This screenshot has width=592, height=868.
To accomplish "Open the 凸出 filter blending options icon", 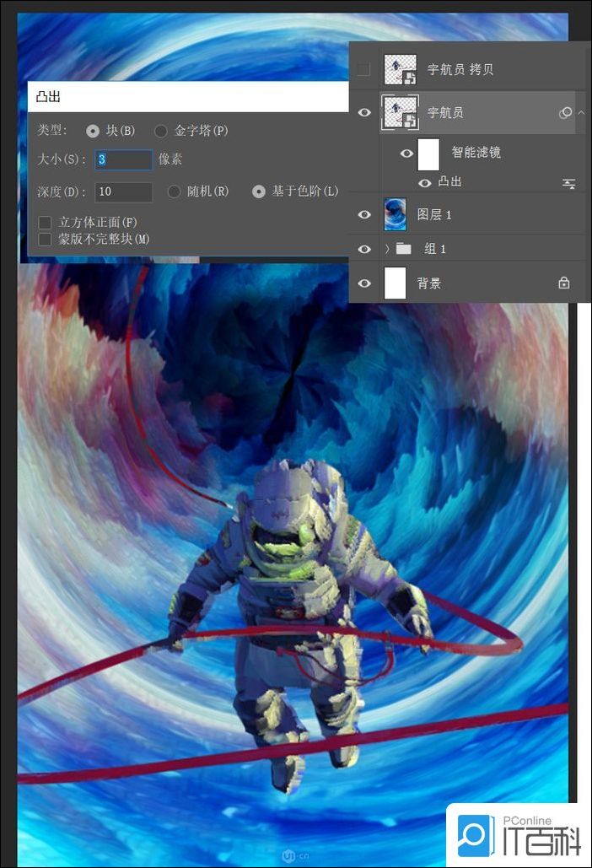I will click(568, 183).
